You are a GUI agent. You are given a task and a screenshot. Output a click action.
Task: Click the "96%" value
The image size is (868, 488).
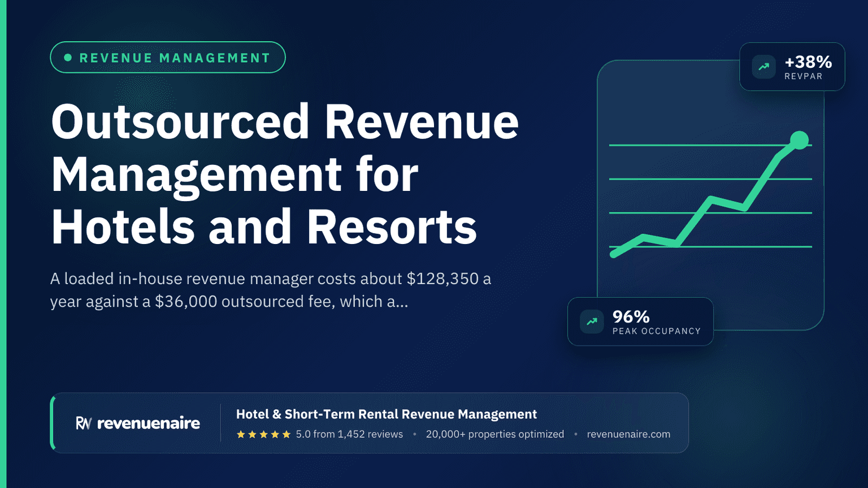[631, 316]
